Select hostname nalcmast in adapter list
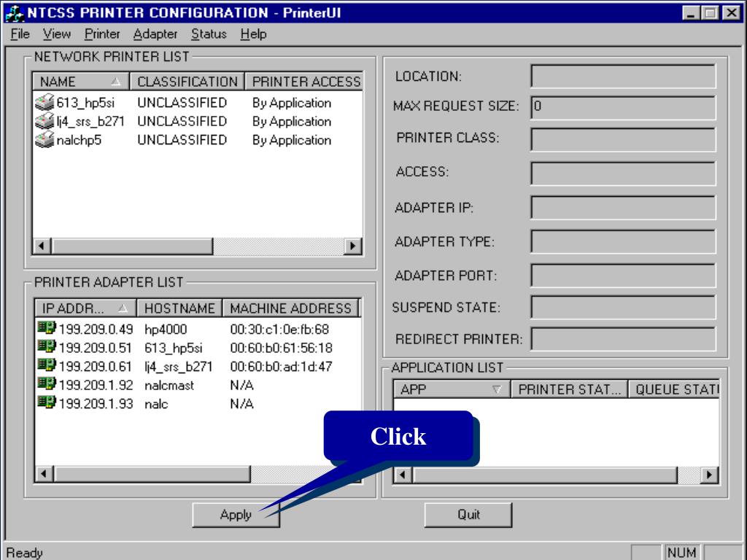The height and width of the screenshot is (560, 747). [x=169, y=385]
